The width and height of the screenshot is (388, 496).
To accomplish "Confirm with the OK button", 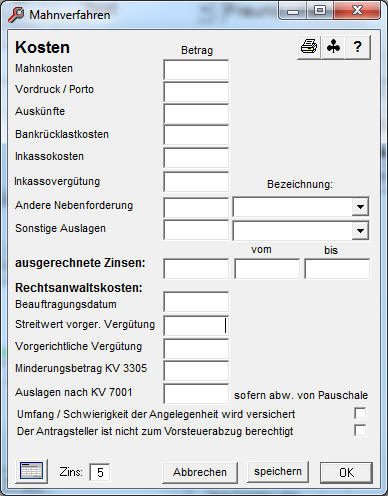I will point(346,472).
